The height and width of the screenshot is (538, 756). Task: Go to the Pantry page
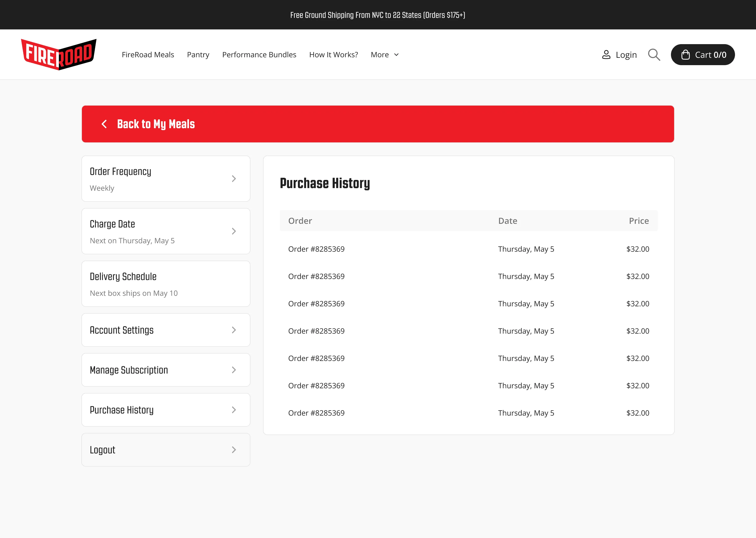198,55
